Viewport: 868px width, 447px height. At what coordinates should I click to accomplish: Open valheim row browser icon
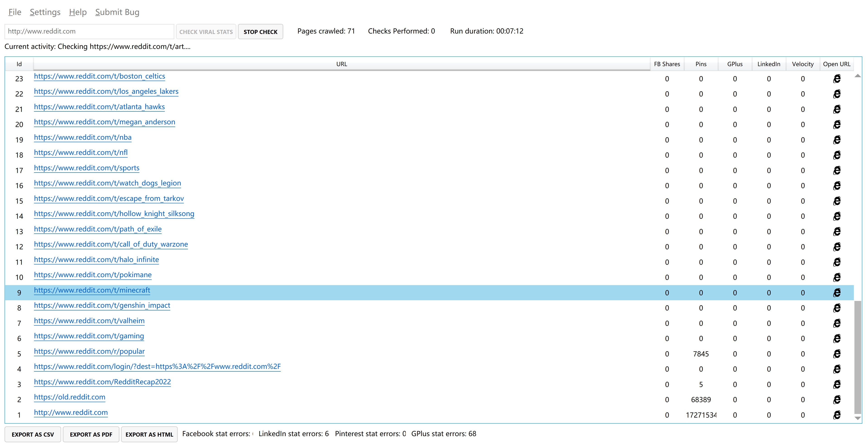click(837, 323)
